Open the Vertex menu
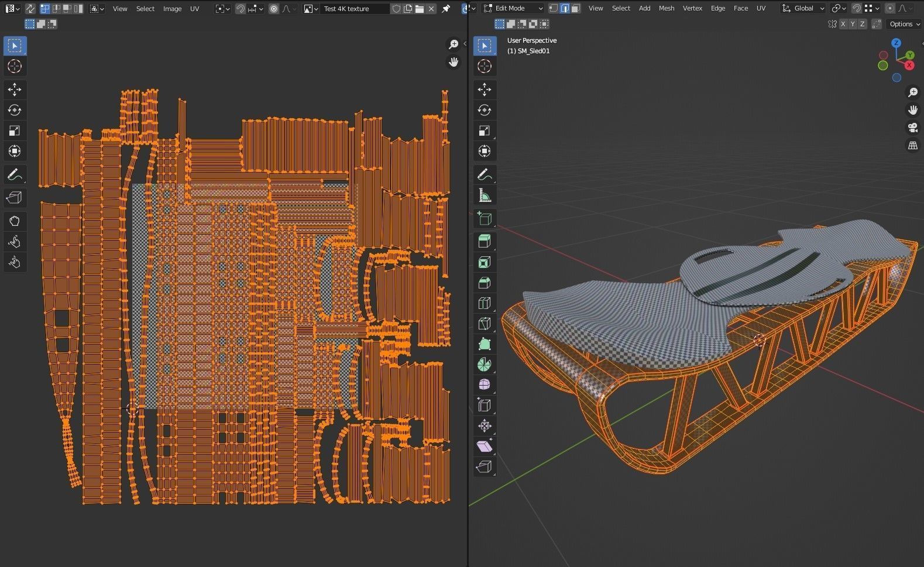Screen dimensions: 924x567 point(692,8)
